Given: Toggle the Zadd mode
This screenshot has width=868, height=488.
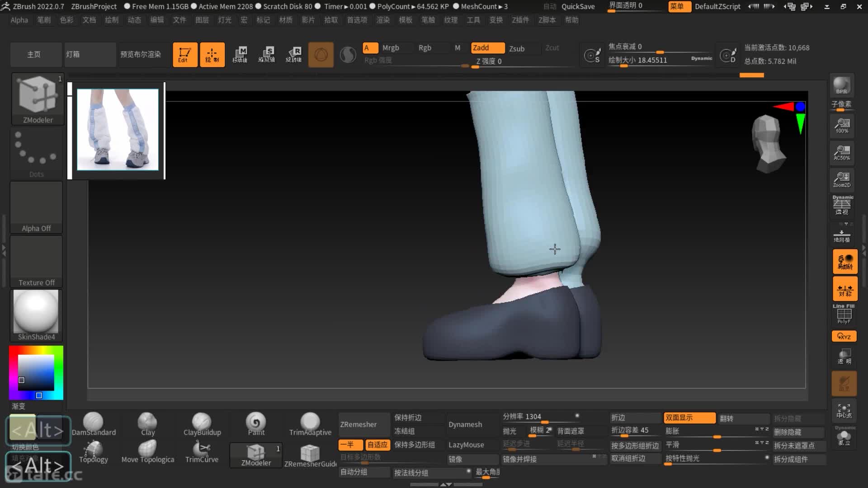Looking at the screenshot, I should click(x=487, y=48).
